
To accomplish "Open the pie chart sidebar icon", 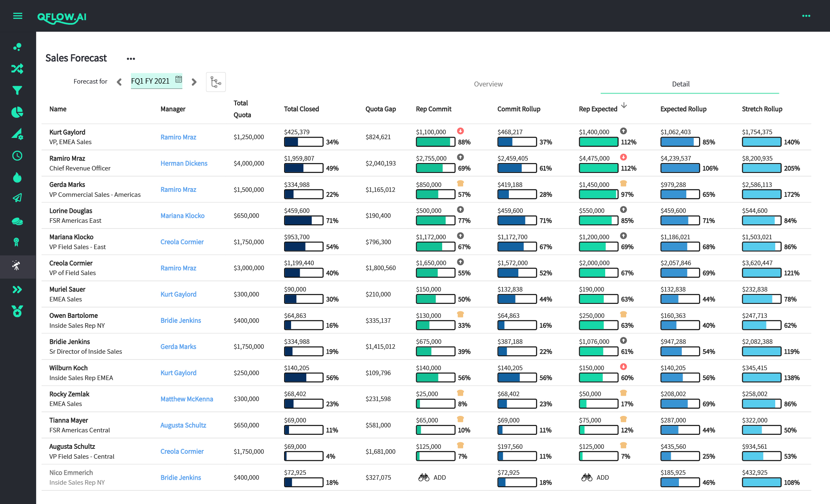I will pyautogui.click(x=17, y=112).
